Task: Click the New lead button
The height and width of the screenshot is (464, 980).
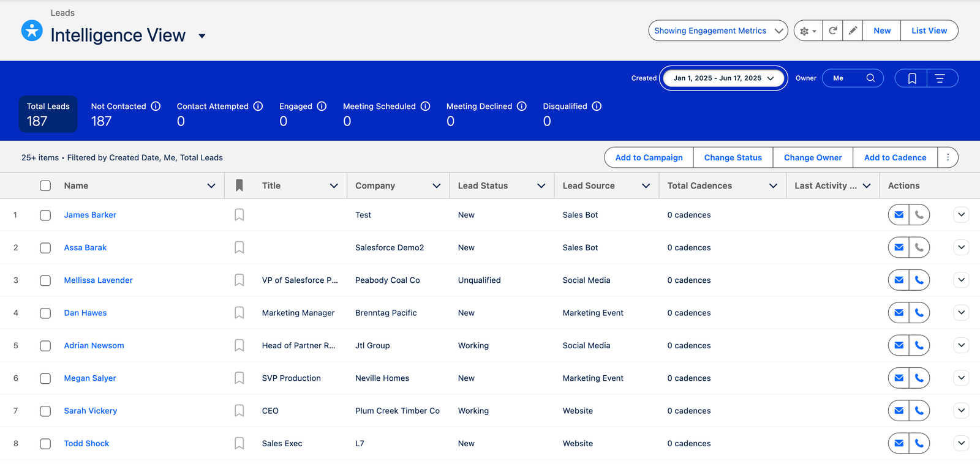Action: click(882, 31)
